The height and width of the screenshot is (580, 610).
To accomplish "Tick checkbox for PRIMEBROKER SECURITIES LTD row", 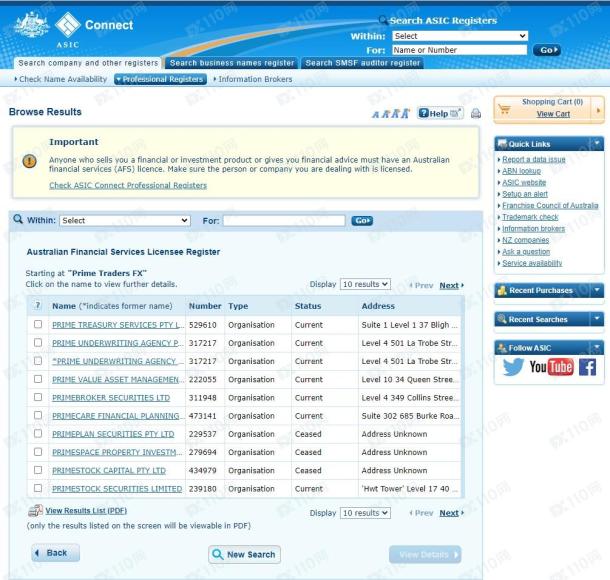I will (38, 397).
